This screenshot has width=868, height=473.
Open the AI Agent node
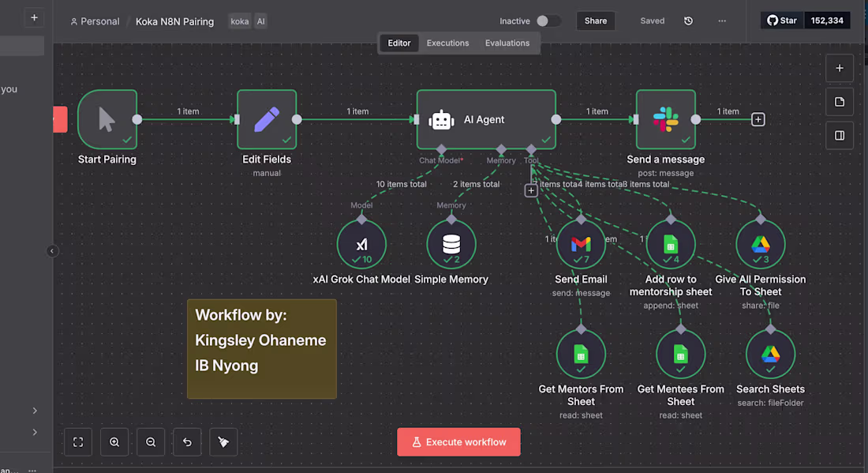(486, 119)
